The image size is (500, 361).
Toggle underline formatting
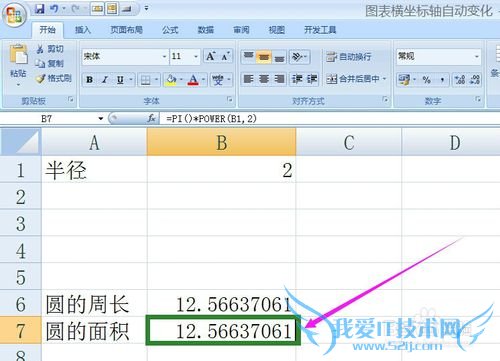[120, 80]
